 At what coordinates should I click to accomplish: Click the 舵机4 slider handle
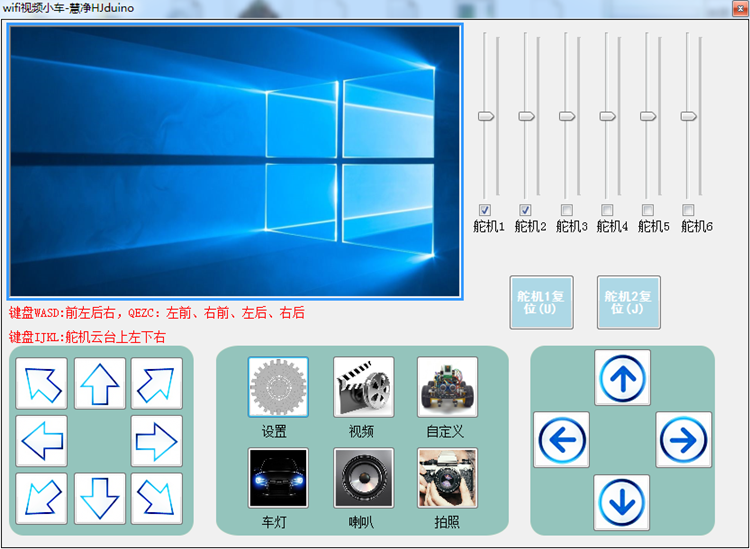click(608, 116)
